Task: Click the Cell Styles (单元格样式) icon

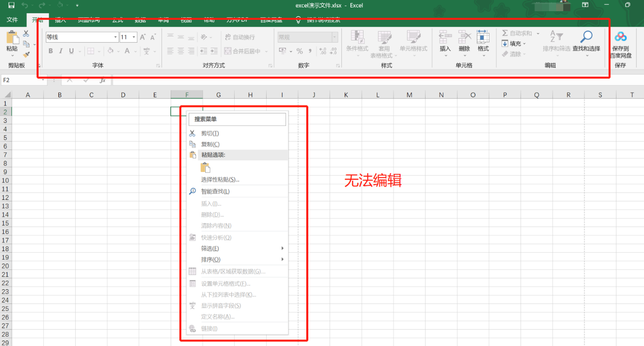Action: [413, 38]
